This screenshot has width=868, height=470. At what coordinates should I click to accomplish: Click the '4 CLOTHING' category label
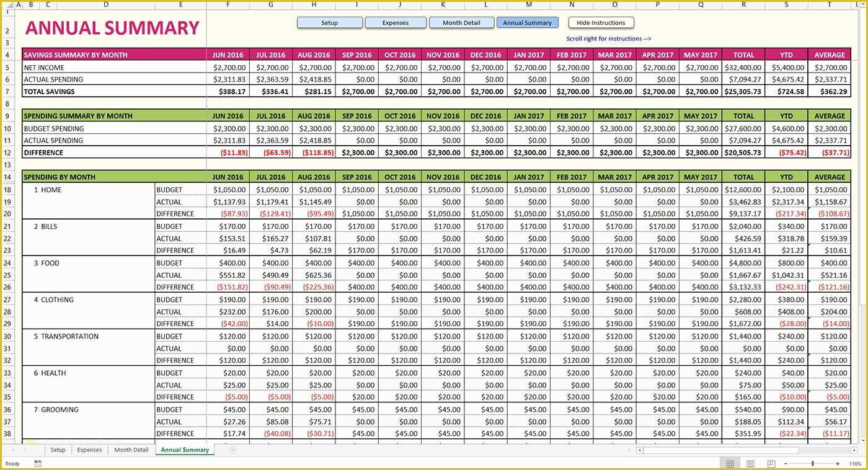click(x=53, y=299)
